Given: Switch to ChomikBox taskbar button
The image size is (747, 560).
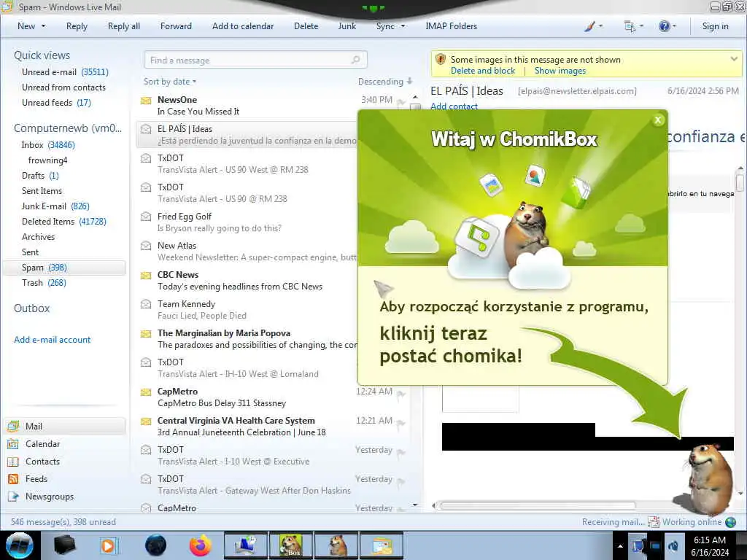Looking at the screenshot, I should (292, 545).
